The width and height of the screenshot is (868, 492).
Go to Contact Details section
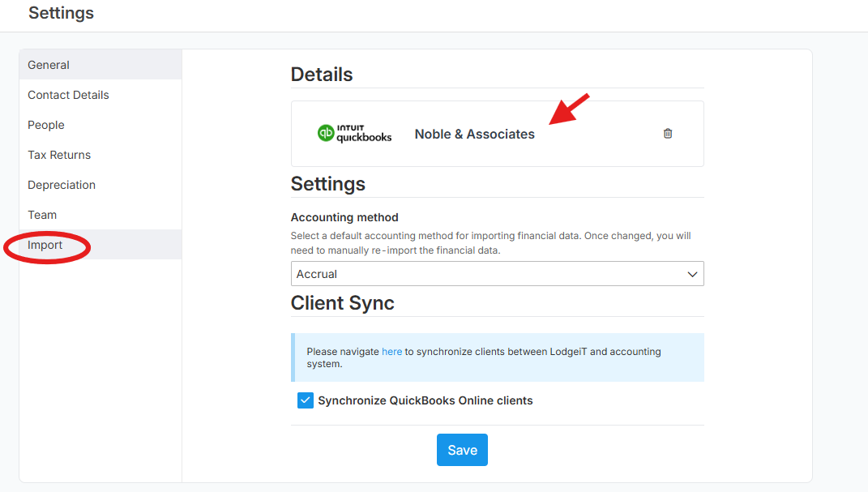click(100, 95)
